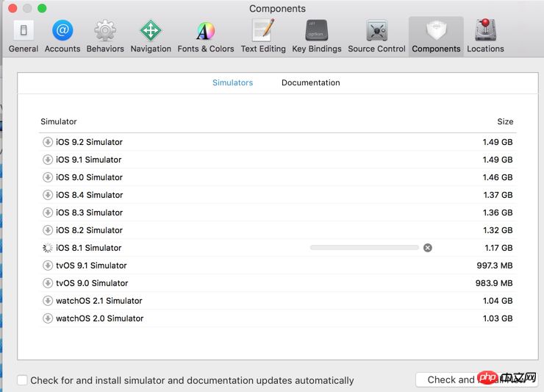The height and width of the screenshot is (392, 544).
Task: Download the watchOS 2.1 Simulator
Action: coord(48,301)
